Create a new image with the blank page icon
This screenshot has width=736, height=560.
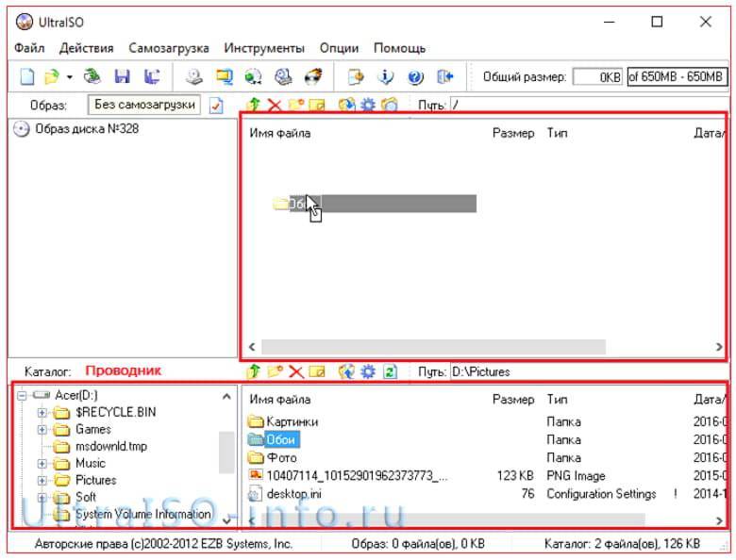tap(27, 76)
